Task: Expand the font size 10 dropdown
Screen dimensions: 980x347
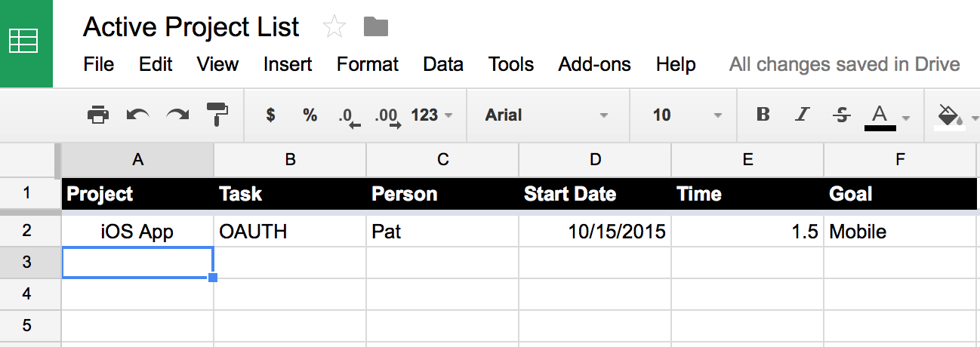Action: (687, 115)
